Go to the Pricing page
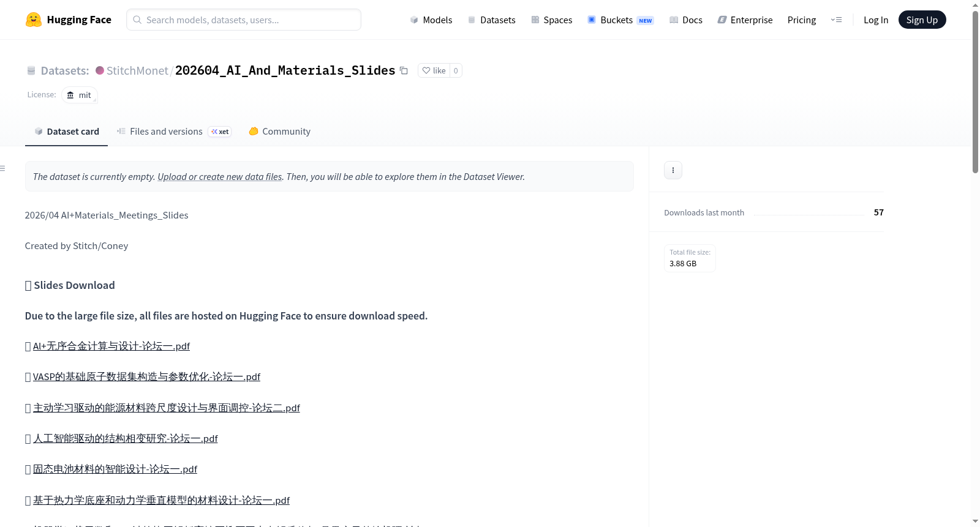This screenshot has height=527, width=980. (802, 20)
